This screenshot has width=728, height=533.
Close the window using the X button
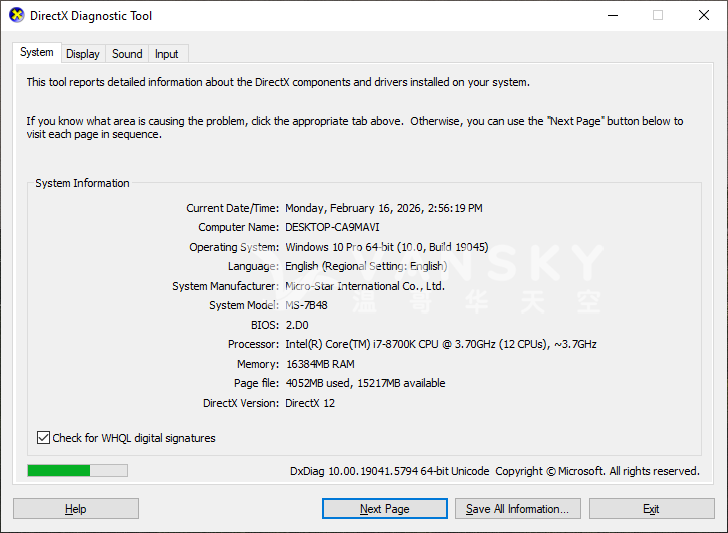point(703,16)
